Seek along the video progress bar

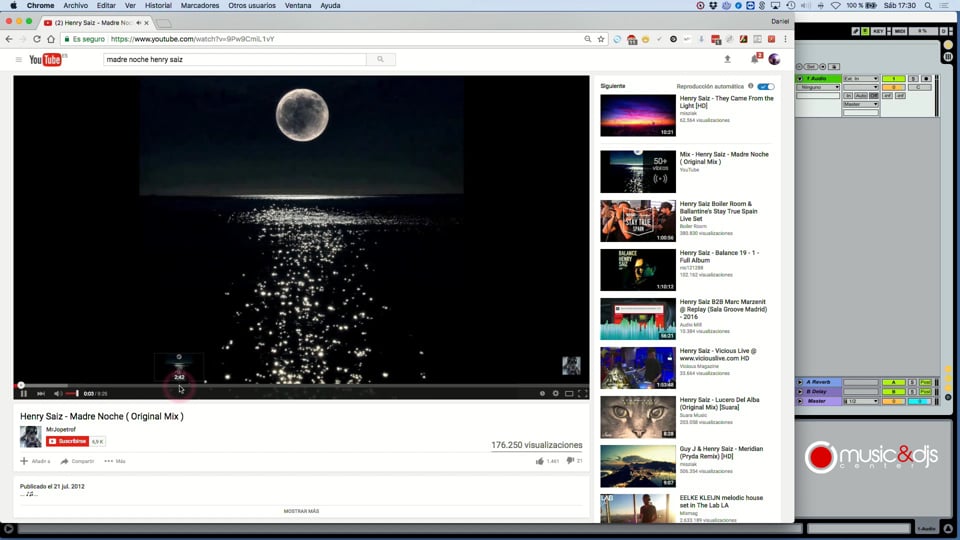point(301,385)
